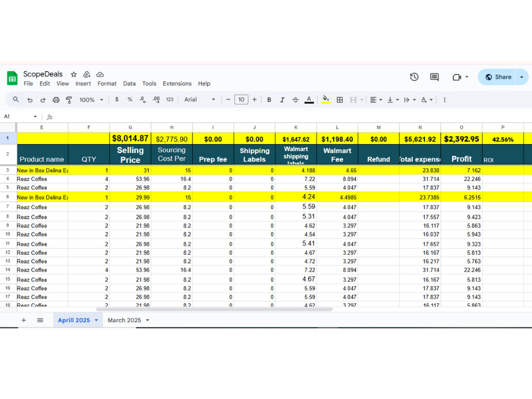532x399 pixels.
Task: Toggle italic formatting
Action: pyautogui.click(x=282, y=100)
